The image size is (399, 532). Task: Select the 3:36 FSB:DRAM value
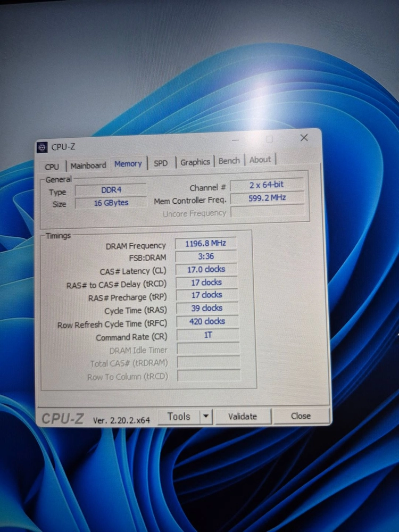206,256
